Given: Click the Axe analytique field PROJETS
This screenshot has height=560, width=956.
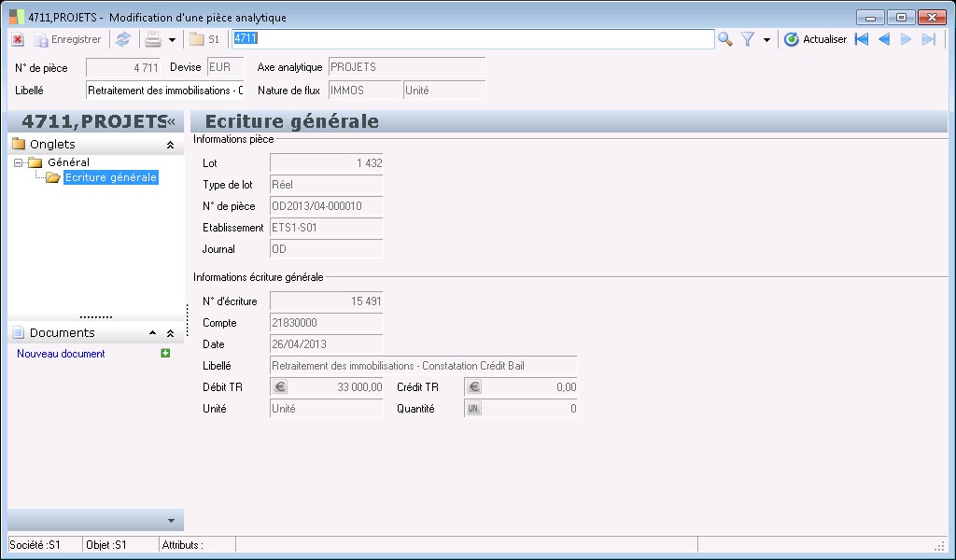Looking at the screenshot, I should 407,67.
